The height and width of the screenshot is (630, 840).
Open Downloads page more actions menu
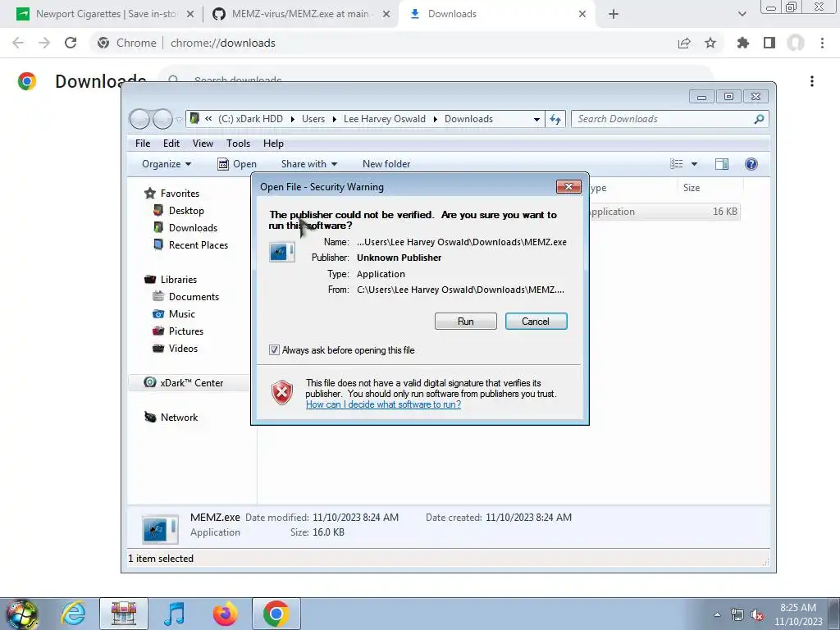tap(812, 81)
